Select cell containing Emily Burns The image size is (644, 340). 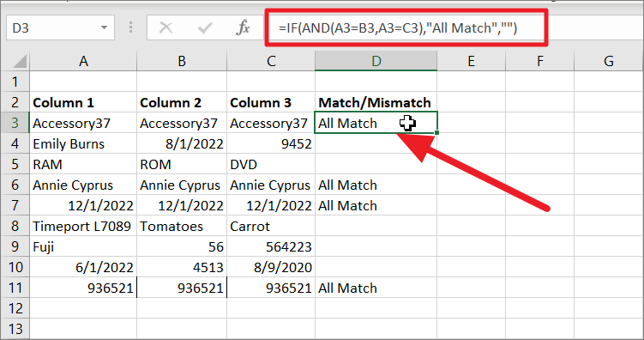[x=83, y=143]
